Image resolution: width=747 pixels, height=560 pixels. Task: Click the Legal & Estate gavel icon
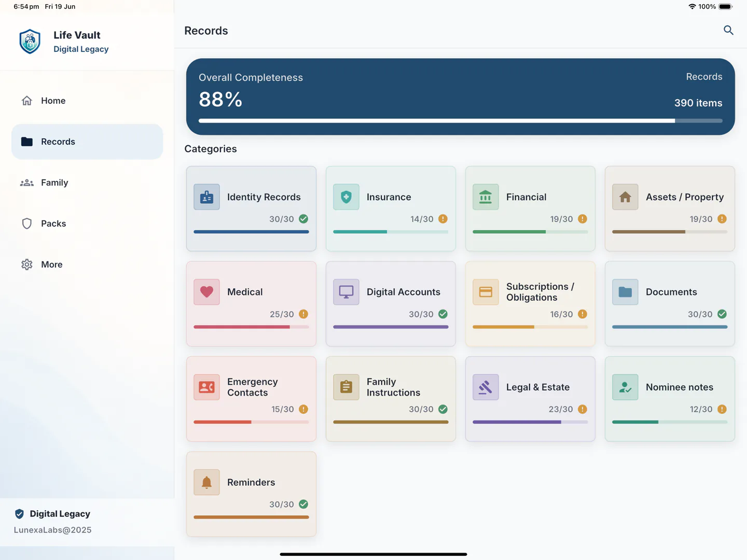point(486,387)
